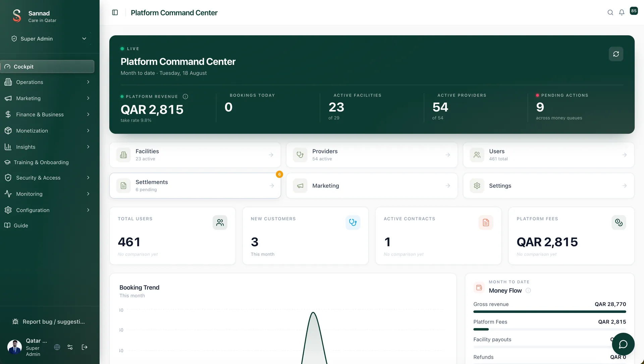Open Settlements card with 6 pending
The height and width of the screenshot is (364, 644).
(x=195, y=185)
